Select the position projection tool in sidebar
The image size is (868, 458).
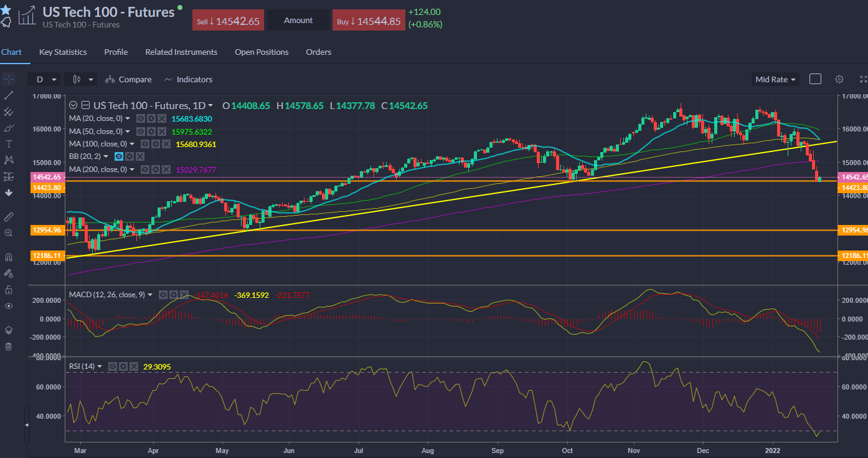tap(9, 176)
